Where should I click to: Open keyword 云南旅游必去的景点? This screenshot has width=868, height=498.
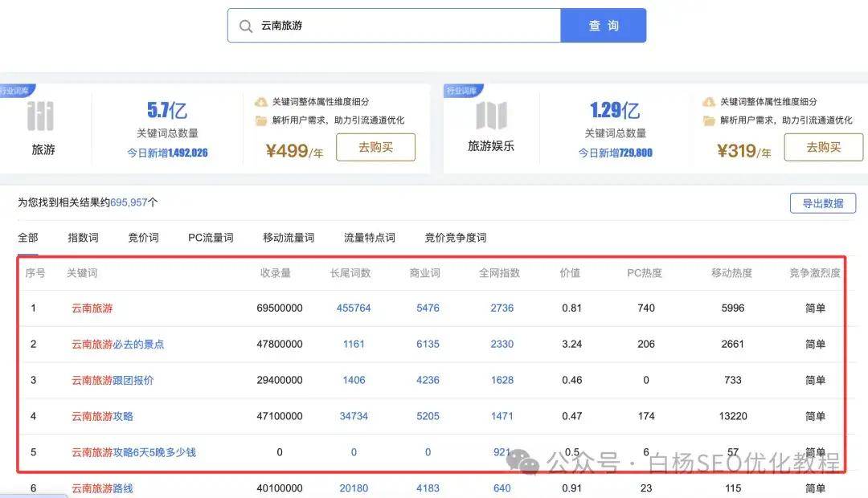click(x=117, y=344)
